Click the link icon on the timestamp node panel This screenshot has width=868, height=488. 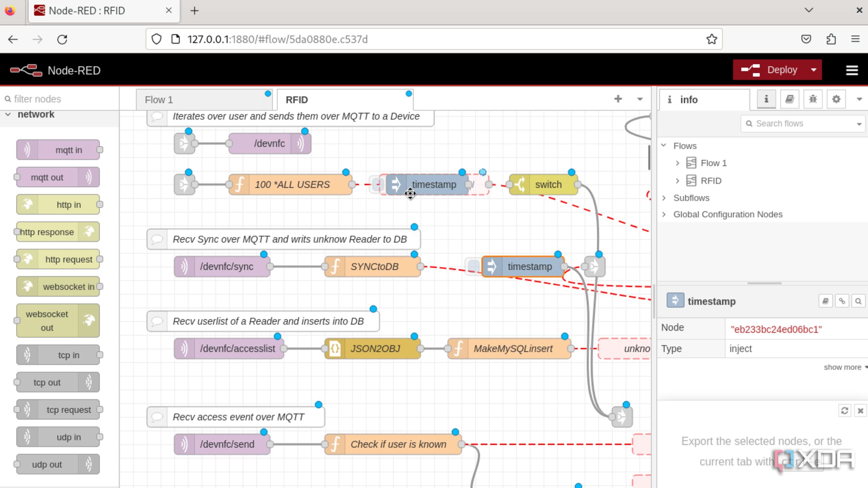click(x=842, y=301)
